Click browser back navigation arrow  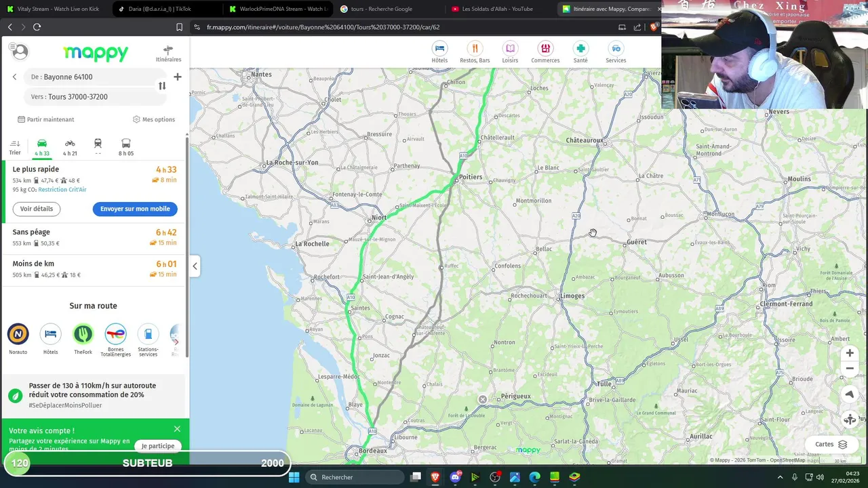(9, 27)
